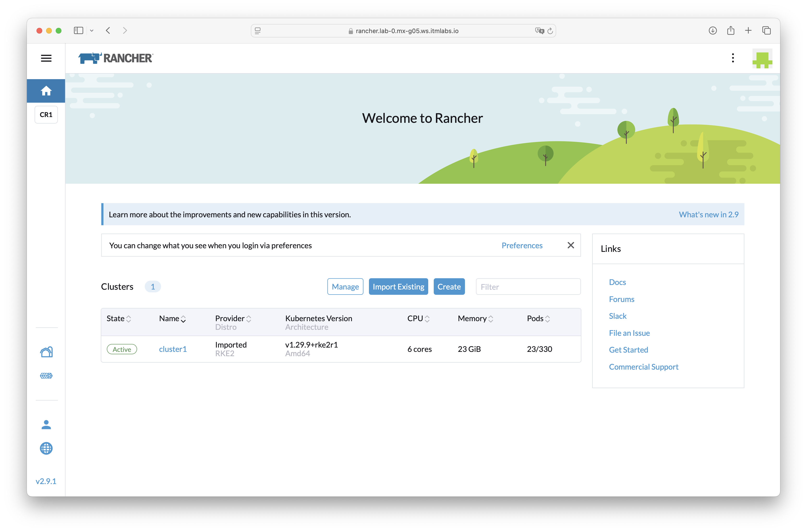The image size is (807, 532).
Task: Click the Rancher logo in the header
Action: click(115, 58)
